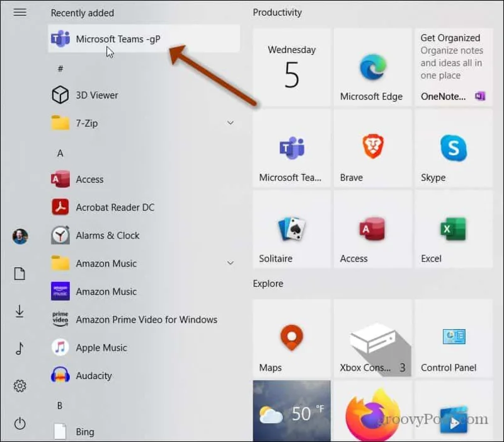
Task: Click the A letter index header
Action: tap(60, 153)
